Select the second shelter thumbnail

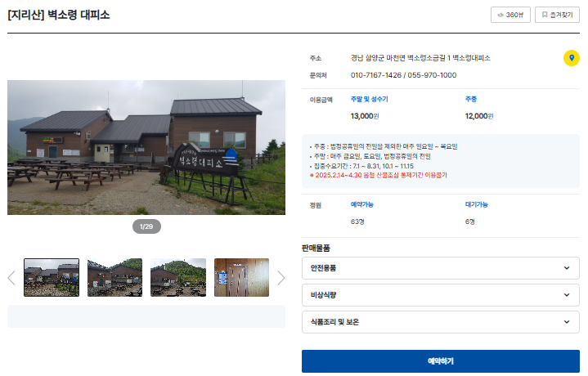point(114,277)
